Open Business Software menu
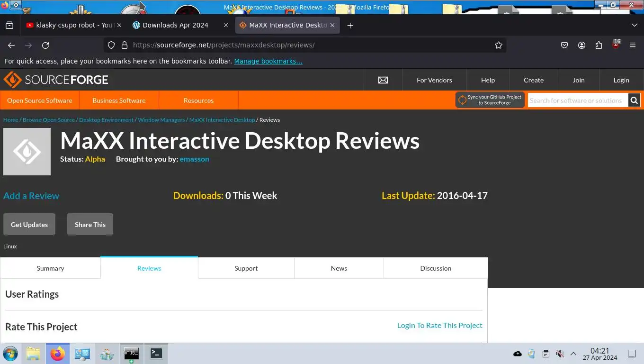The height and width of the screenshot is (364, 644). (119, 100)
